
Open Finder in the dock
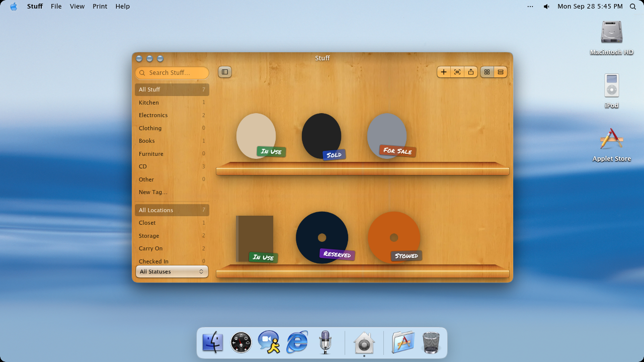pyautogui.click(x=212, y=342)
